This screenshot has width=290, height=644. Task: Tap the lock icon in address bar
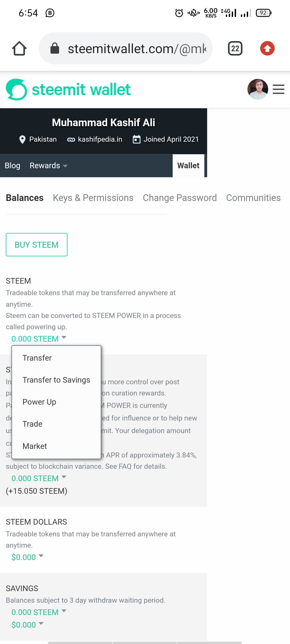(x=55, y=49)
